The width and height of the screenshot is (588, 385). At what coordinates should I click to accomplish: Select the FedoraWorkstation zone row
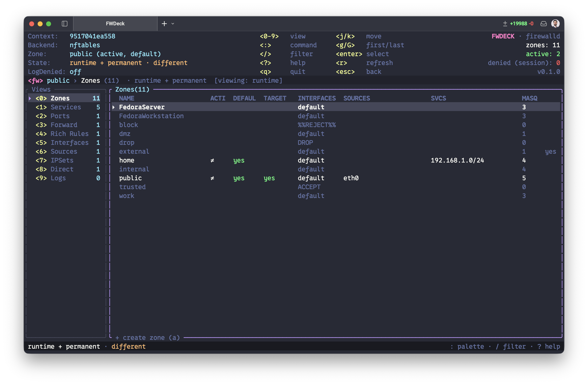[x=336, y=116]
